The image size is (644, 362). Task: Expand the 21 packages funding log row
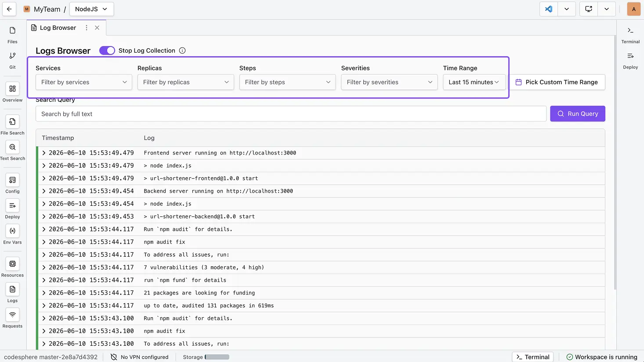coord(44,293)
